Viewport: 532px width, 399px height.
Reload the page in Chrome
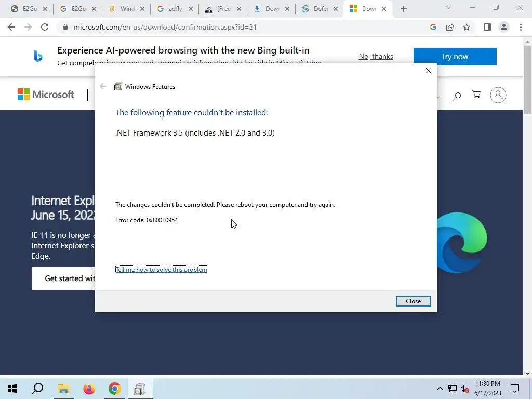45,27
